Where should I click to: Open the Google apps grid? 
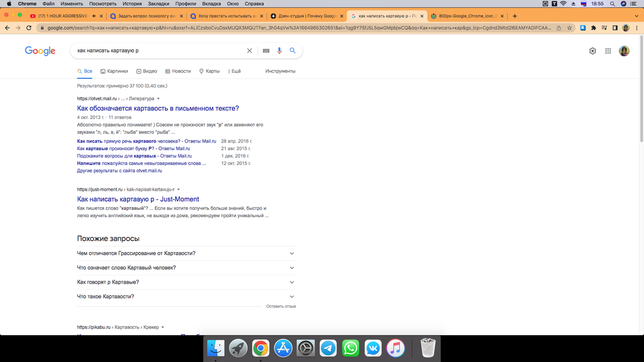point(608,51)
